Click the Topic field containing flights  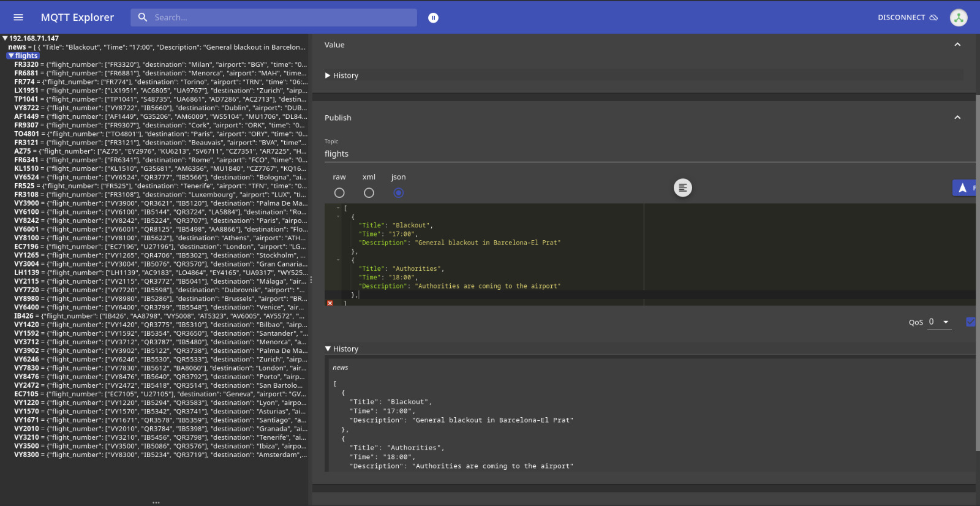click(x=650, y=154)
